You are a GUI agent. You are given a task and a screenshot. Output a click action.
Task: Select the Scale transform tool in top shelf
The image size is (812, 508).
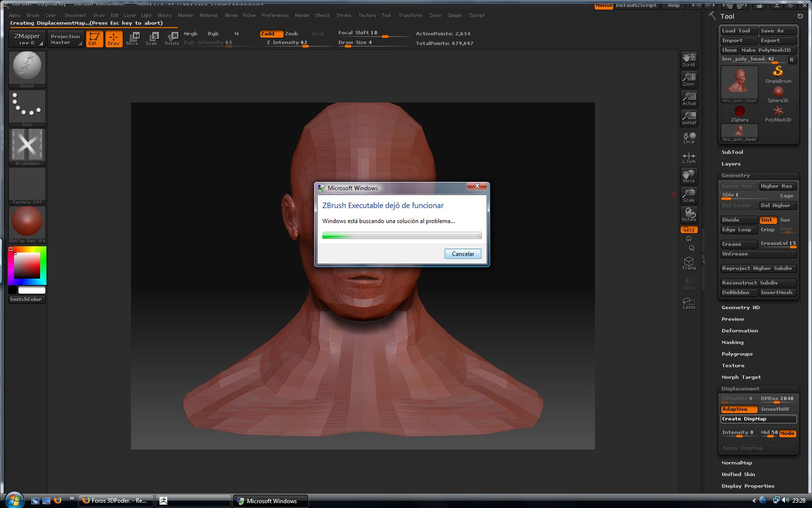tap(152, 39)
